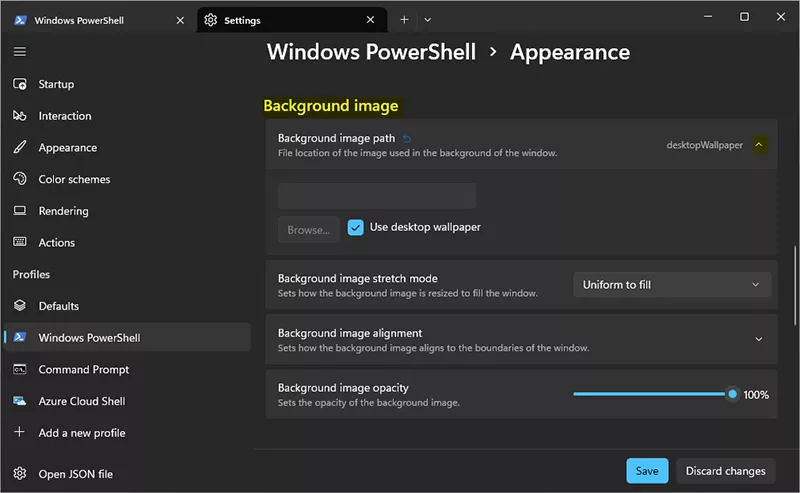This screenshot has height=493, width=800.
Task: Open Rendering settings page
Action: click(128, 211)
